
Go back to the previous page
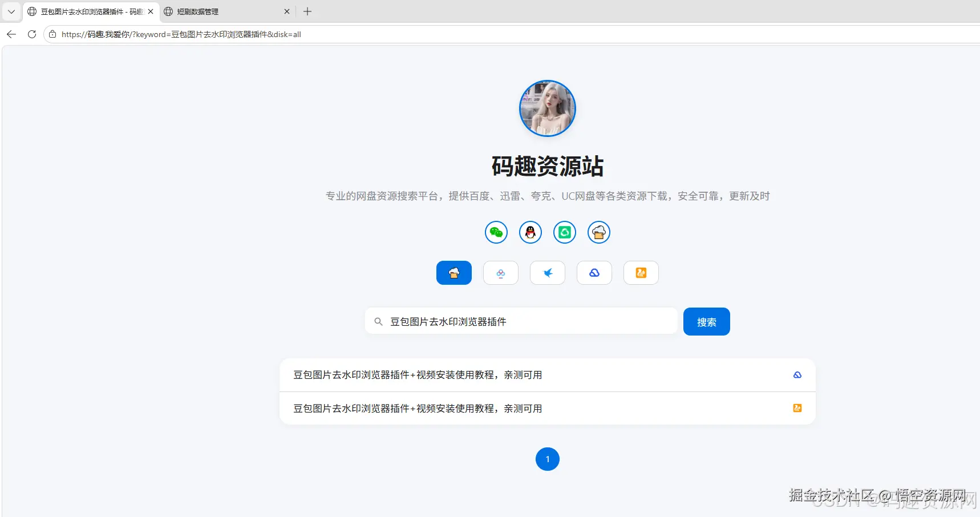pyautogui.click(x=11, y=34)
